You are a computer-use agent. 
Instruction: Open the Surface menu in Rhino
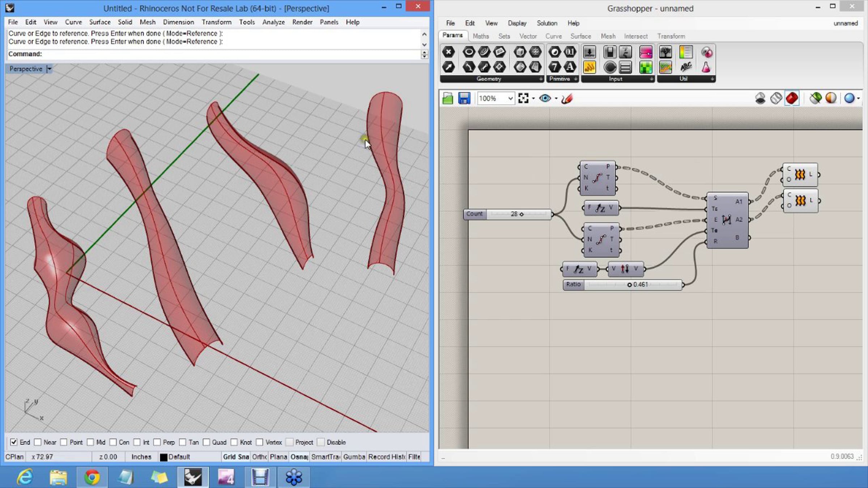100,22
